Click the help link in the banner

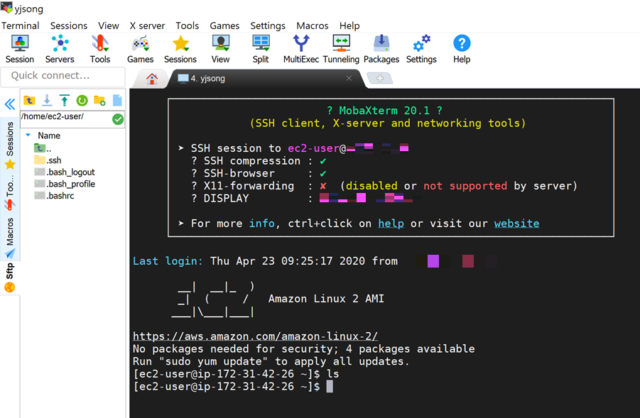(391, 224)
